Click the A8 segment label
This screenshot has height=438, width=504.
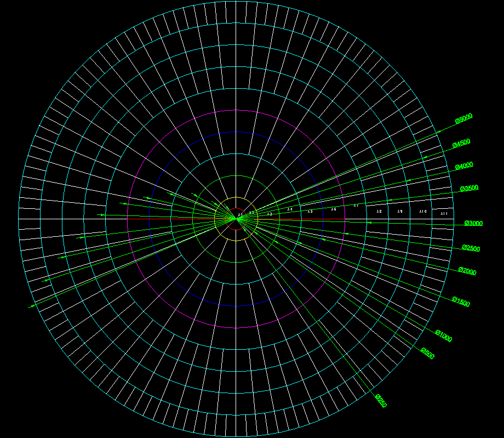[379, 212]
